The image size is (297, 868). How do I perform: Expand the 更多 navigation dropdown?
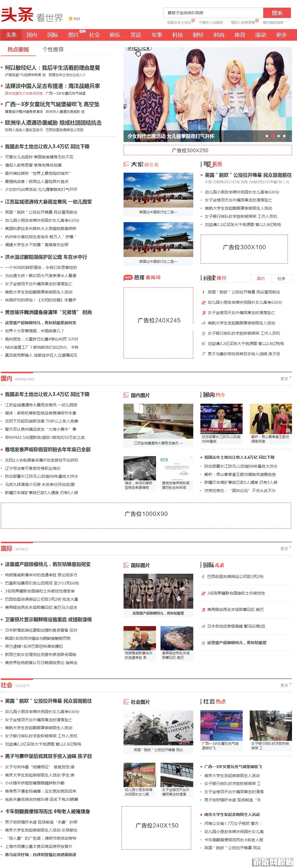tap(282, 35)
